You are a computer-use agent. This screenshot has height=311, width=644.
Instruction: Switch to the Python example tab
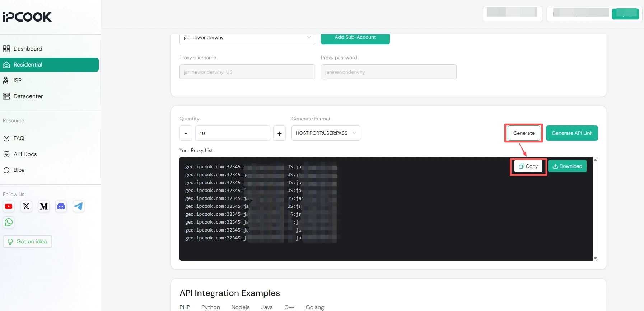click(x=211, y=307)
